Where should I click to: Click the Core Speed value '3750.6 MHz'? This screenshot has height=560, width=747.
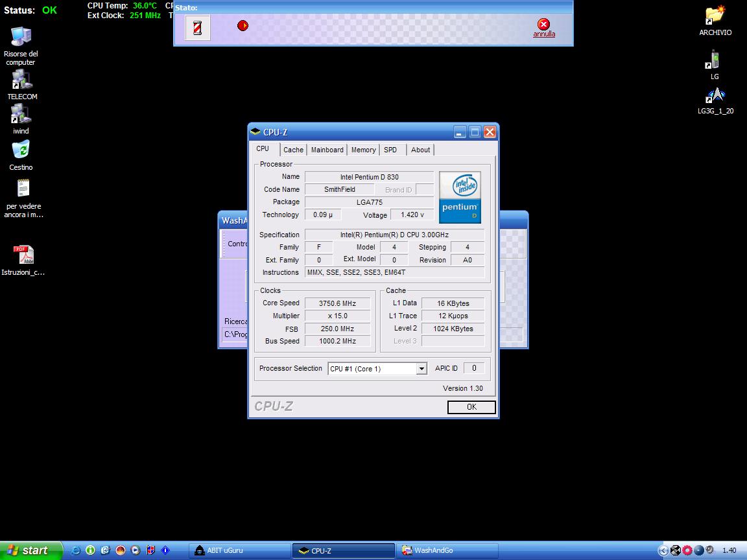[337, 303]
